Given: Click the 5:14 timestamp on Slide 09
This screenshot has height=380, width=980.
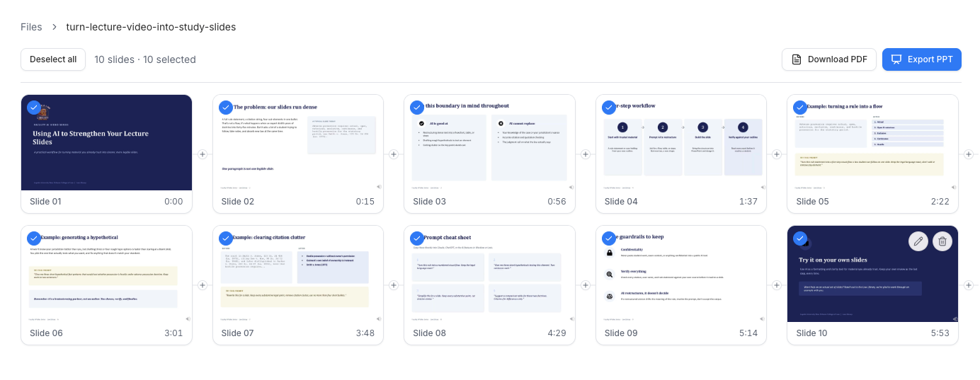Looking at the screenshot, I should pyautogui.click(x=748, y=333).
